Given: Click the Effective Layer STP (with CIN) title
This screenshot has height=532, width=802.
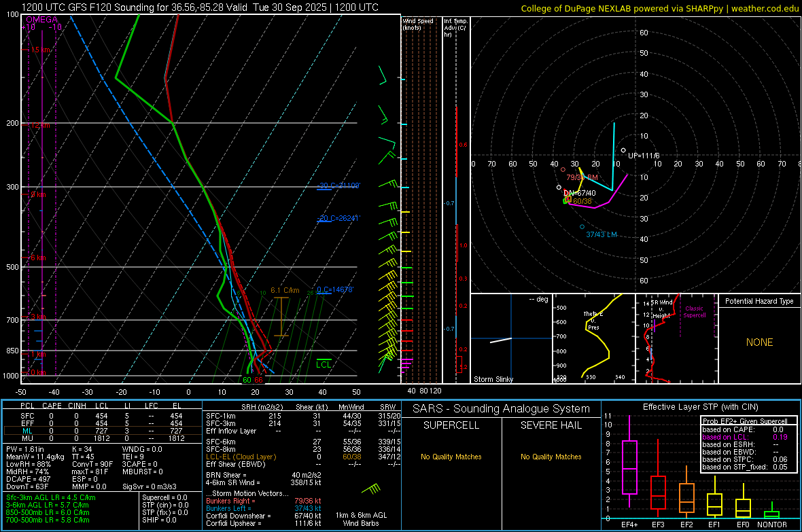Looking at the screenshot, I should [701, 407].
